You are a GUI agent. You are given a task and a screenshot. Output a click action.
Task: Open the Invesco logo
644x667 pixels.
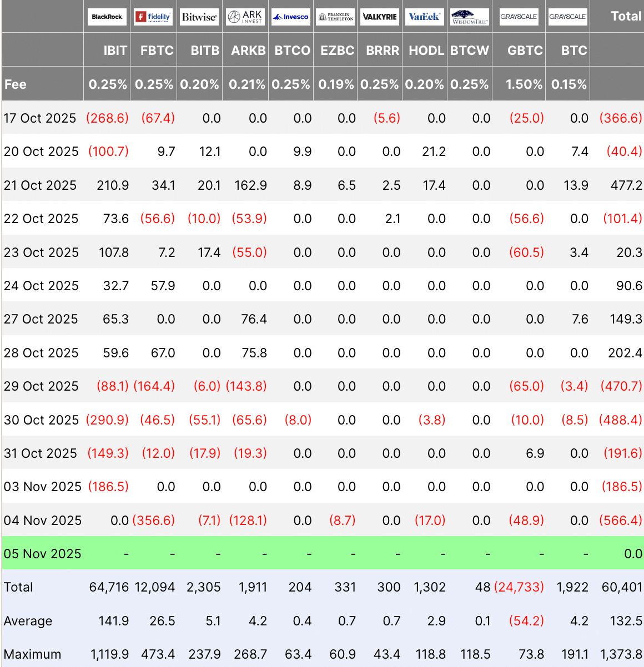tap(291, 17)
